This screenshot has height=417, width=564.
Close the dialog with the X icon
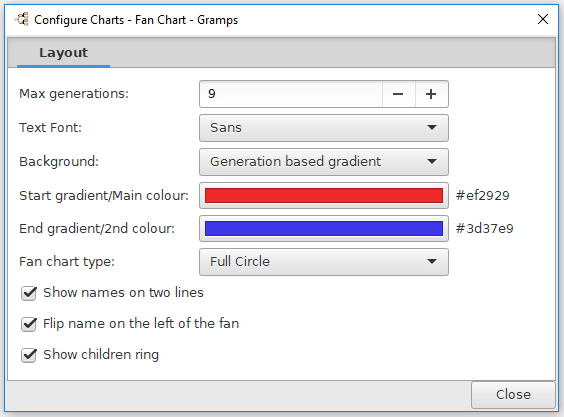(542, 19)
